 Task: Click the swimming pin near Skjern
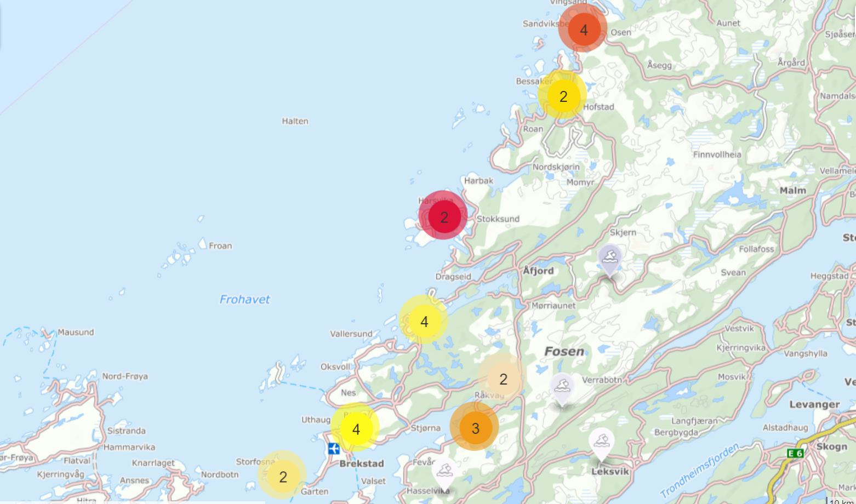(609, 257)
